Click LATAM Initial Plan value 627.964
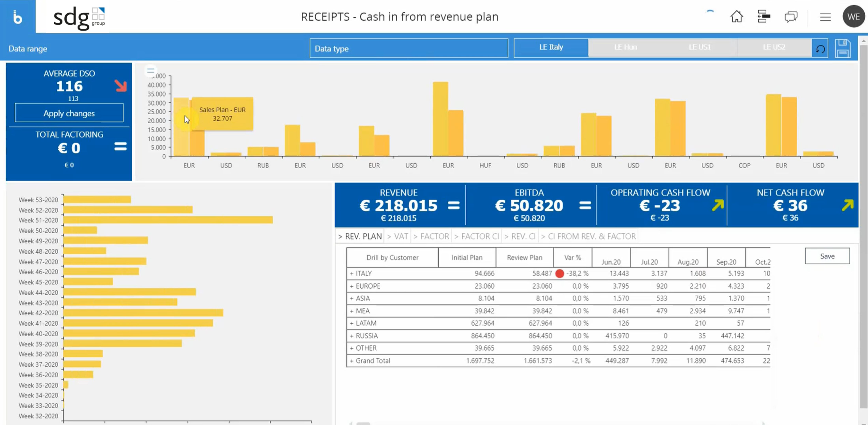This screenshot has width=868, height=425. pyautogui.click(x=483, y=323)
